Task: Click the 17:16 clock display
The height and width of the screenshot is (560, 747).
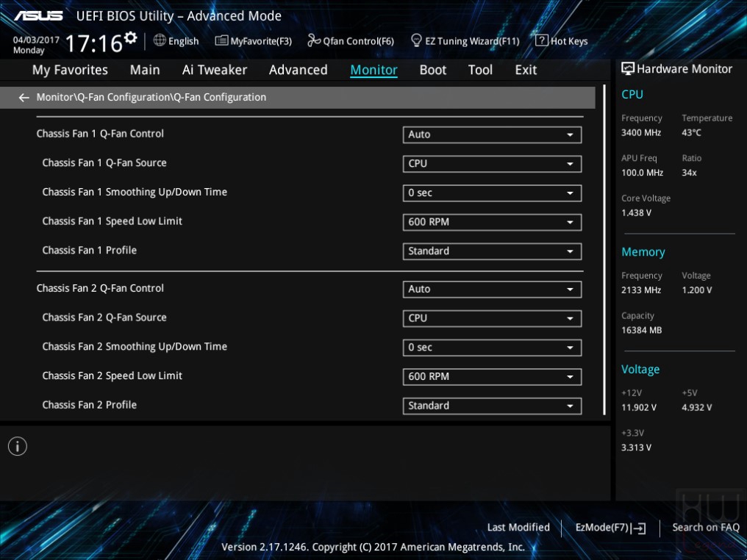Action: click(x=94, y=44)
